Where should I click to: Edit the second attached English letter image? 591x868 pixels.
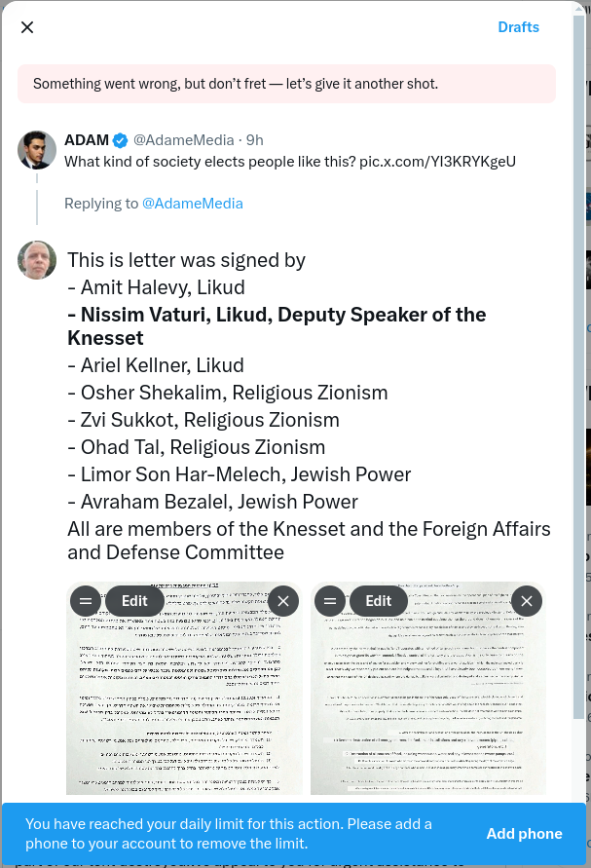(378, 601)
